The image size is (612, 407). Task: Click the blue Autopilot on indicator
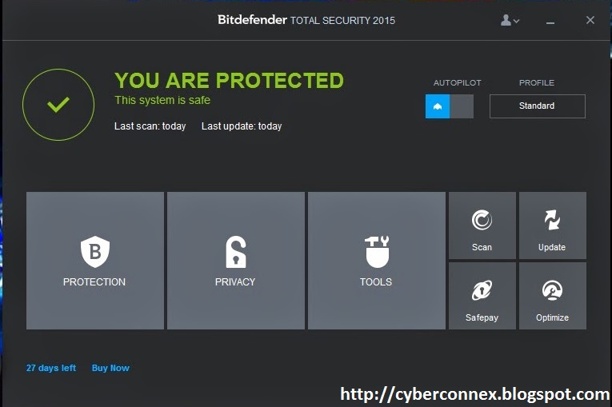pyautogui.click(x=438, y=106)
